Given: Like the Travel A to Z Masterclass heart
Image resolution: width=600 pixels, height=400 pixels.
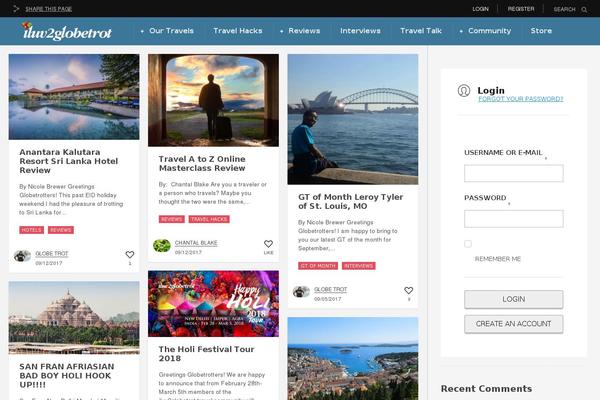Looking at the screenshot, I should tap(268, 244).
